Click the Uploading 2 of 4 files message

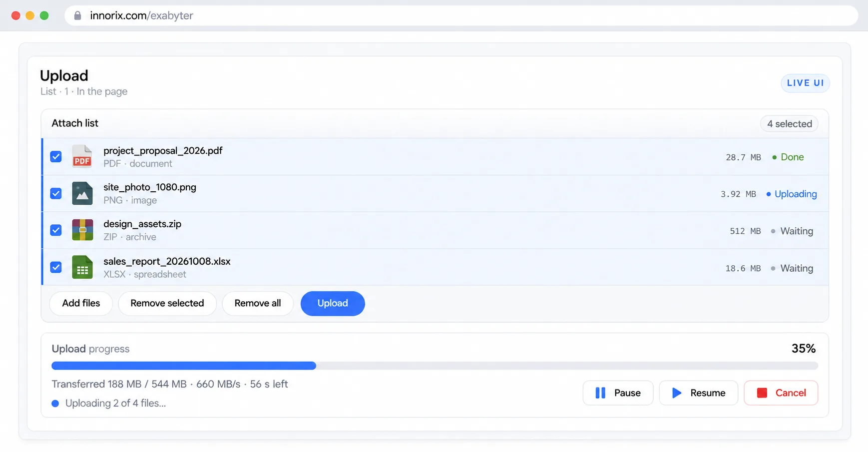[x=115, y=404]
